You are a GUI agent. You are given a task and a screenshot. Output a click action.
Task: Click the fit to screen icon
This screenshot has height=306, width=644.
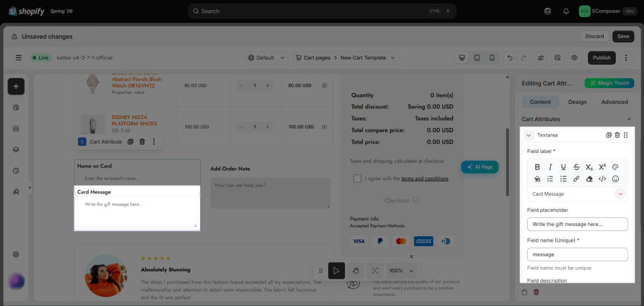(x=375, y=271)
